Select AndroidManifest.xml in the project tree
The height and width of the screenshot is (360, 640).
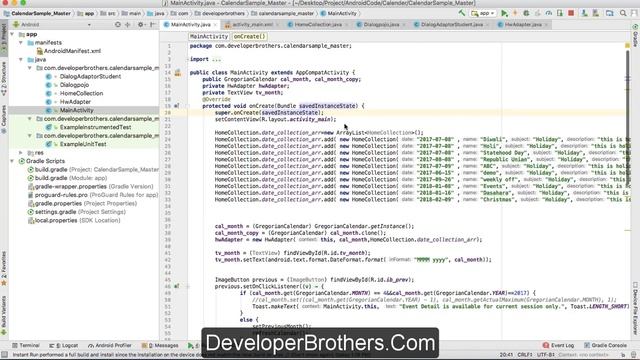tap(68, 51)
